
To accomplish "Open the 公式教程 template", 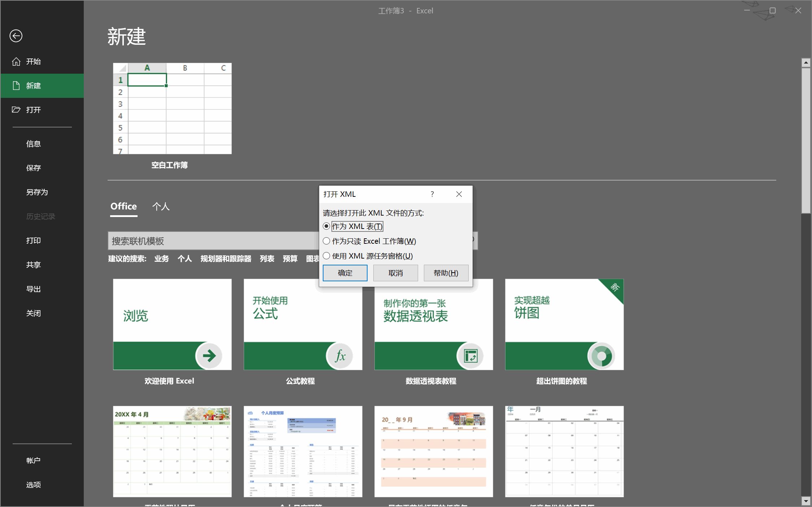I will (x=303, y=324).
